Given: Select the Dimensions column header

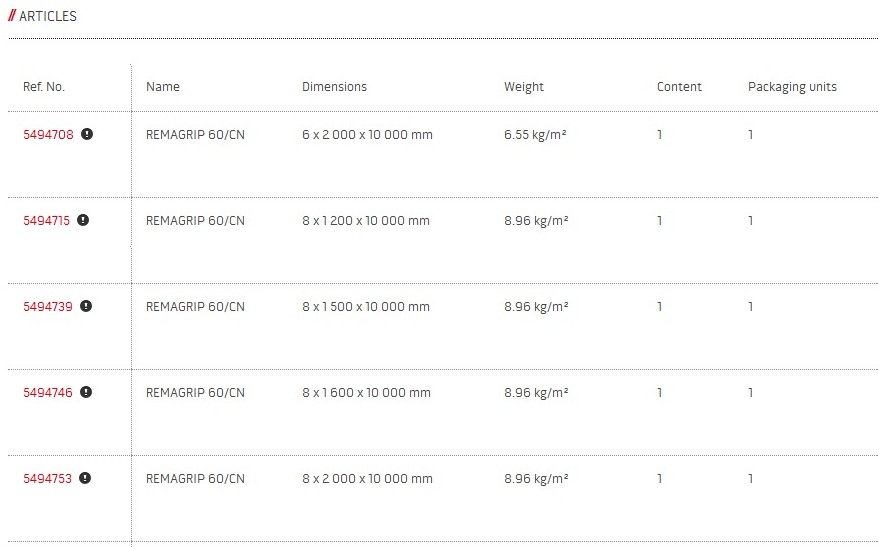Looking at the screenshot, I should [x=334, y=87].
